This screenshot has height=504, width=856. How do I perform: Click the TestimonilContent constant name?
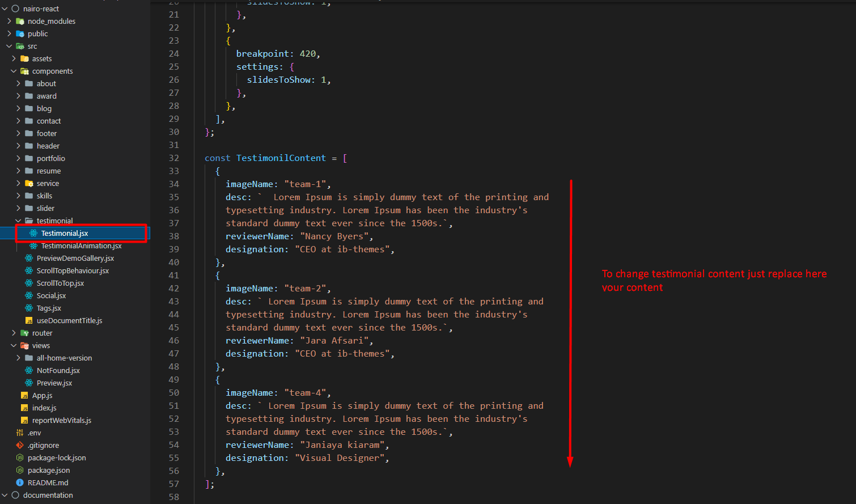[x=281, y=158]
